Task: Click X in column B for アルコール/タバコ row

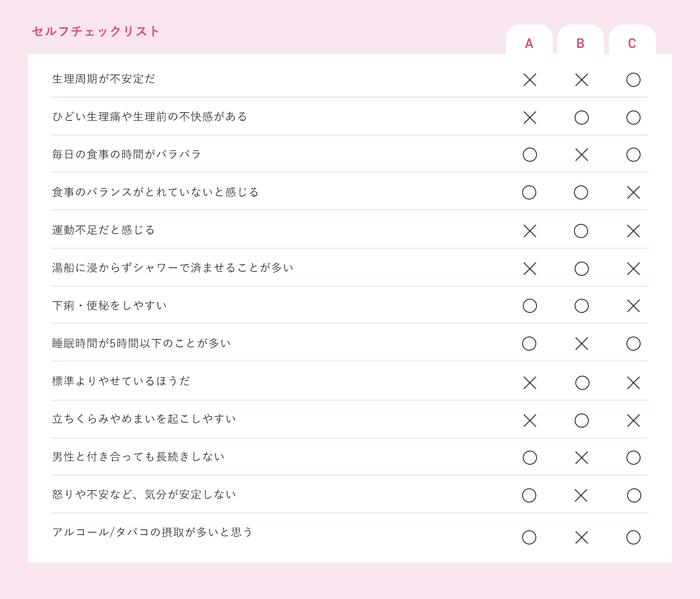Action: (582, 537)
